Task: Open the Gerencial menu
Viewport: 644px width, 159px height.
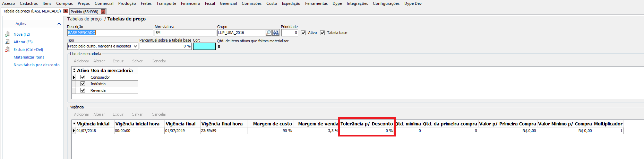Action: 228,3
